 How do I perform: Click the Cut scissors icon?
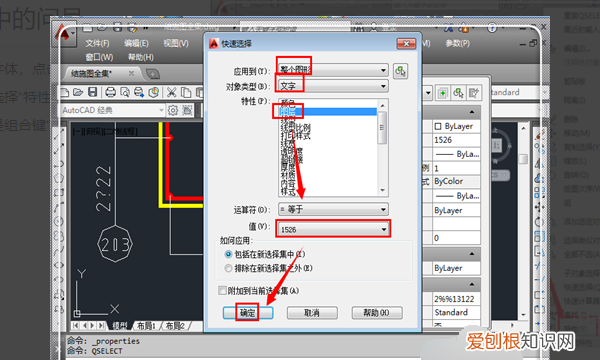coord(171,92)
